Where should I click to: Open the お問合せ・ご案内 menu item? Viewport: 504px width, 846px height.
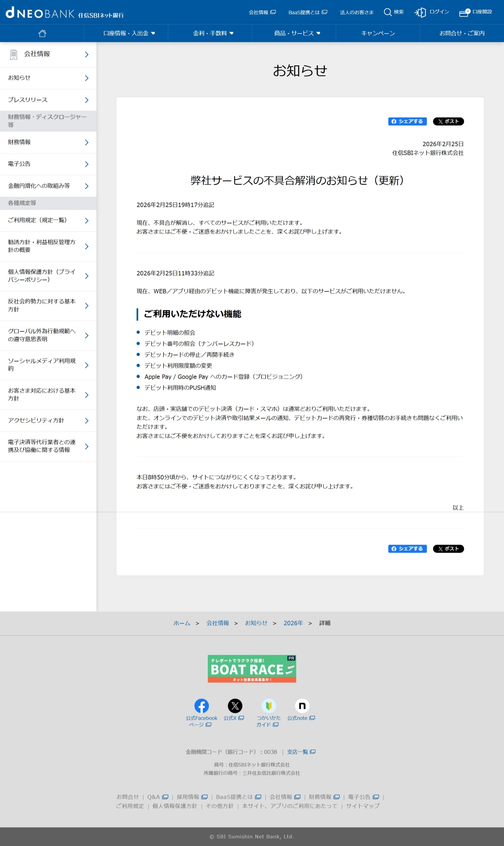(x=461, y=33)
